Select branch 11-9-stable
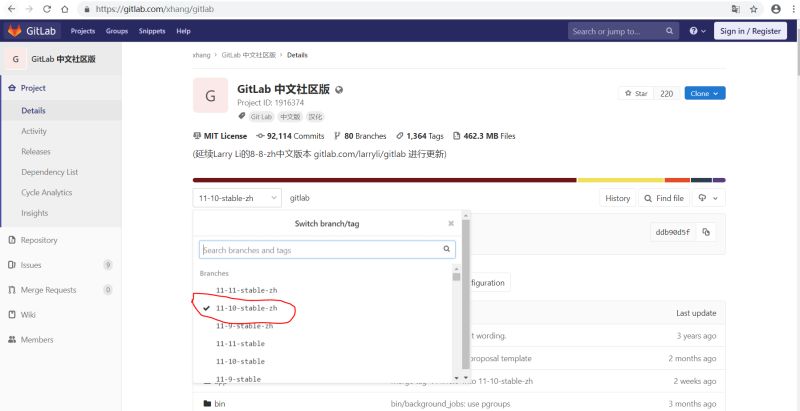Image resolution: width=800 pixels, height=411 pixels. (238, 379)
